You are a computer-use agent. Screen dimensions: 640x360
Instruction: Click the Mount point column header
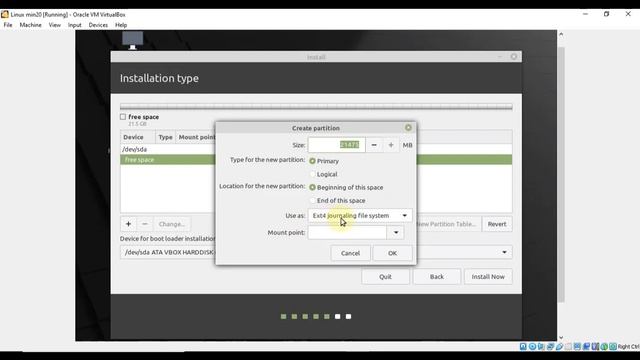197,137
